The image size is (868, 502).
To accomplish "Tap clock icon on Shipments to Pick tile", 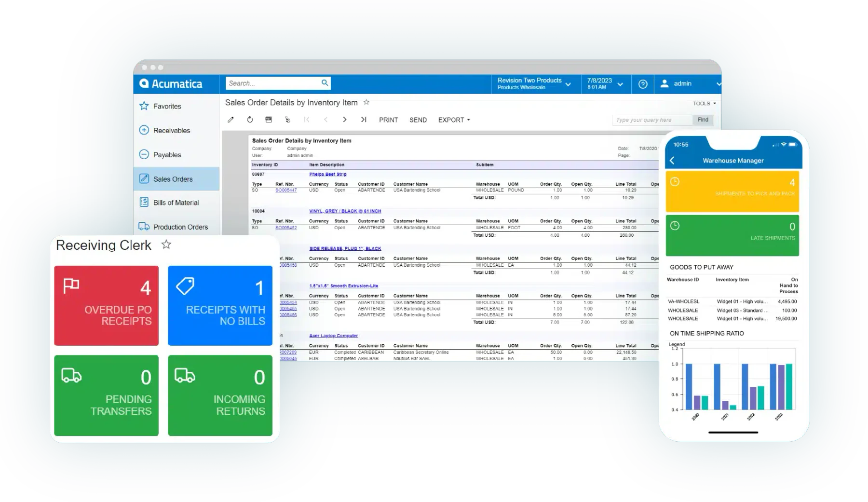I will click(675, 182).
